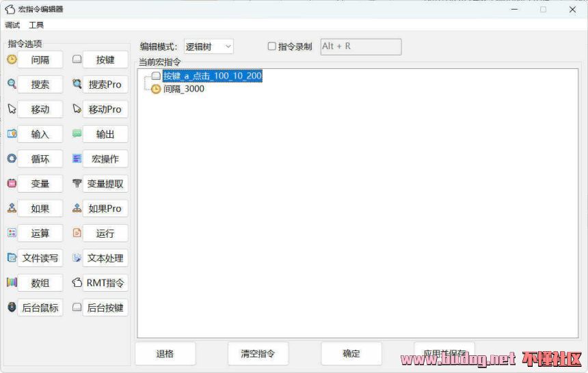Click the loop ring icon beside 循环
Image resolution: width=588 pixels, height=373 pixels.
12,158
